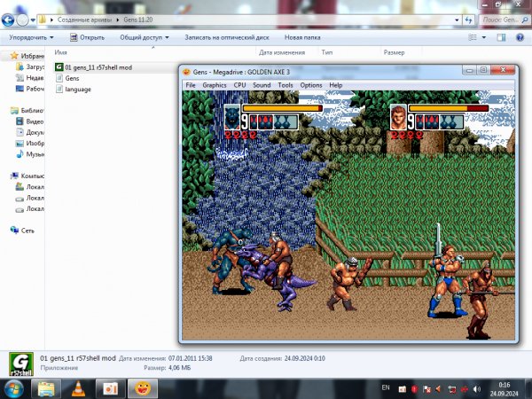Click Записать на оптический диск button
Image resolution: width=532 pixels, height=399 pixels.
tap(227, 37)
